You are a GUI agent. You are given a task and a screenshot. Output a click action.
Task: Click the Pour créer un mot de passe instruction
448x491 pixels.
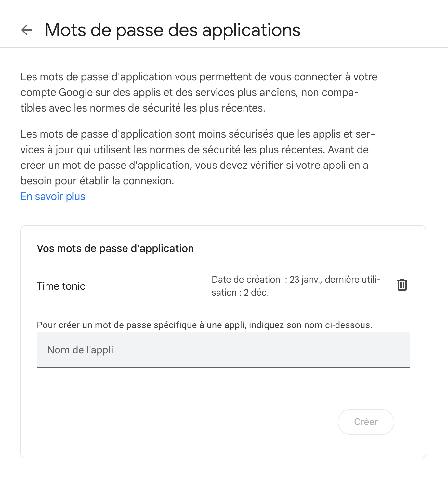click(204, 325)
